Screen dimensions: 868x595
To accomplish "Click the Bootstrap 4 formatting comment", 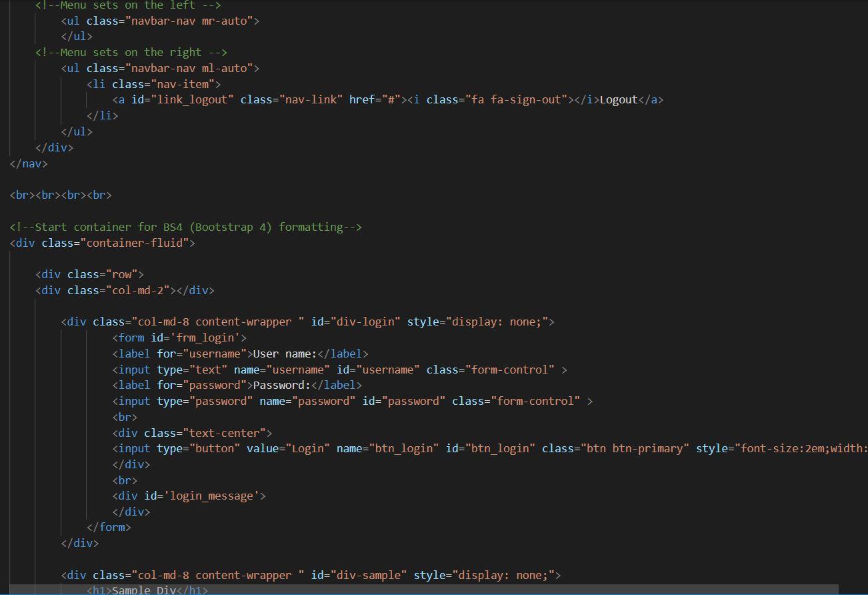I will pos(186,227).
